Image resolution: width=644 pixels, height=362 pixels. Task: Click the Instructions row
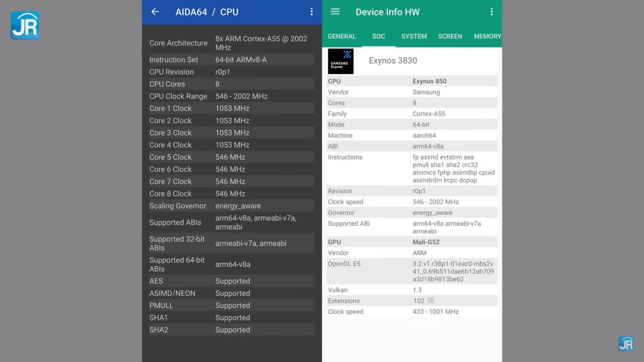pos(412,168)
